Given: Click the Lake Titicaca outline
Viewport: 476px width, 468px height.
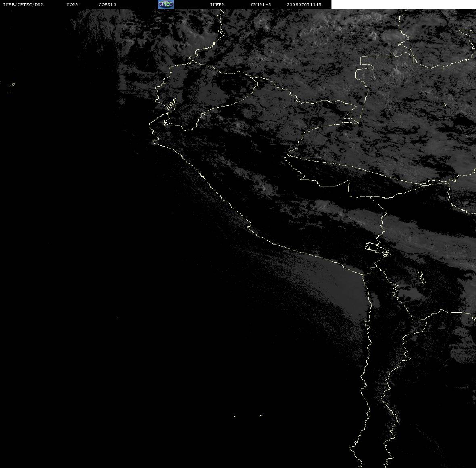Looking at the screenshot, I should (x=378, y=249).
